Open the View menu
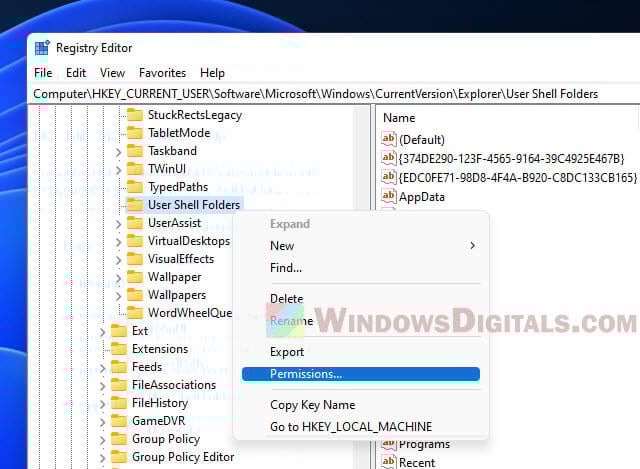This screenshot has width=640, height=469. click(112, 73)
